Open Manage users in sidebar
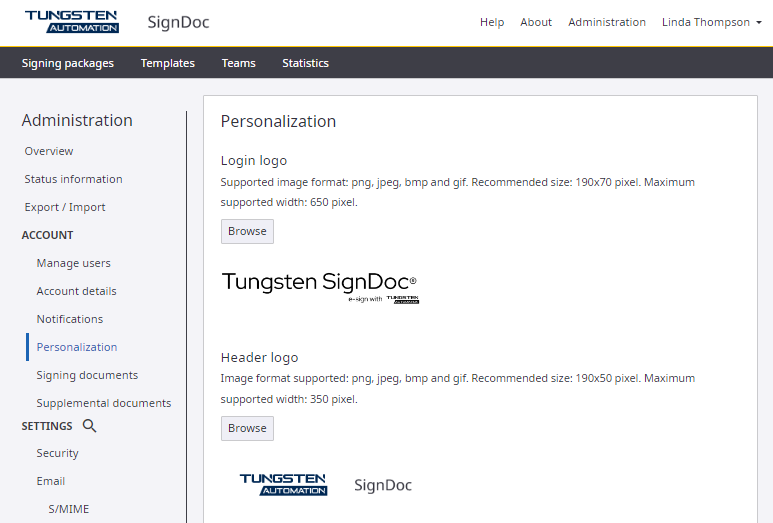773x523 pixels. [73, 263]
